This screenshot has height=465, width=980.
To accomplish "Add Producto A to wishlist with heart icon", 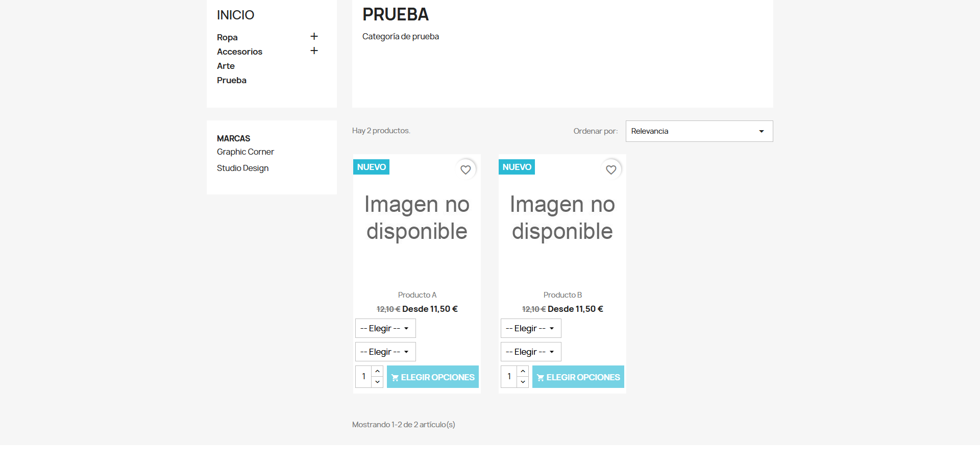I will tap(465, 169).
